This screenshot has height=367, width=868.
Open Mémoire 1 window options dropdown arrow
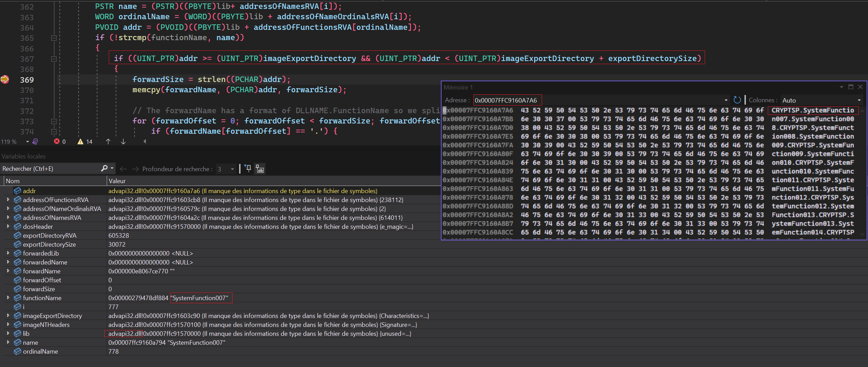[842, 87]
